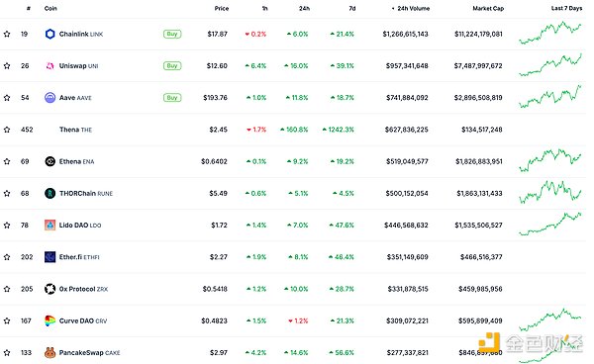594x364 pixels.
Task: Click the Aave ghost logo icon
Action: point(50,98)
